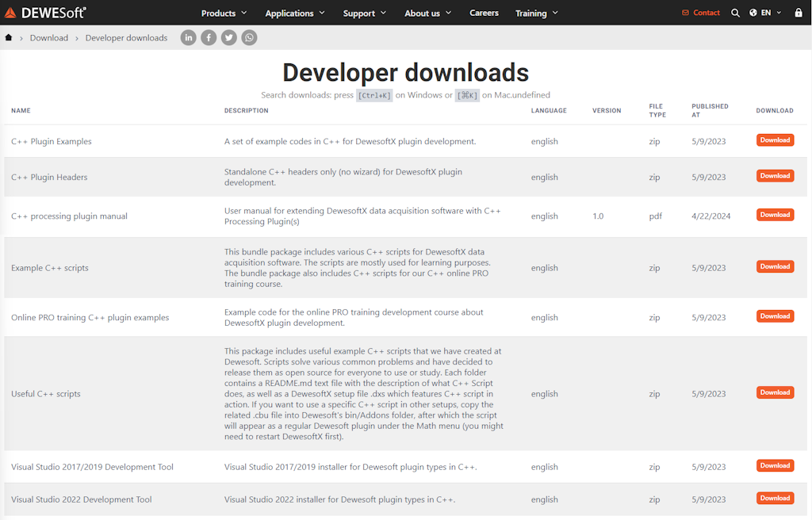Share page on Facebook
The width and height of the screenshot is (812, 520).
tap(209, 37)
